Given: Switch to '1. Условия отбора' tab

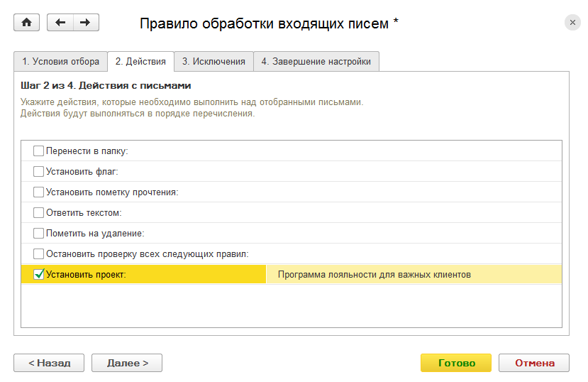Looking at the screenshot, I should (x=60, y=62).
